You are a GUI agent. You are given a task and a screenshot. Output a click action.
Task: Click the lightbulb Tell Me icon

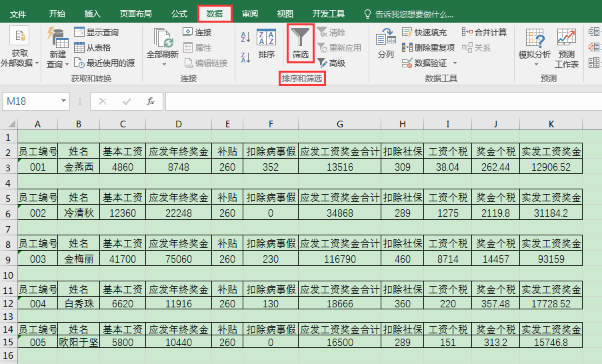click(x=367, y=14)
